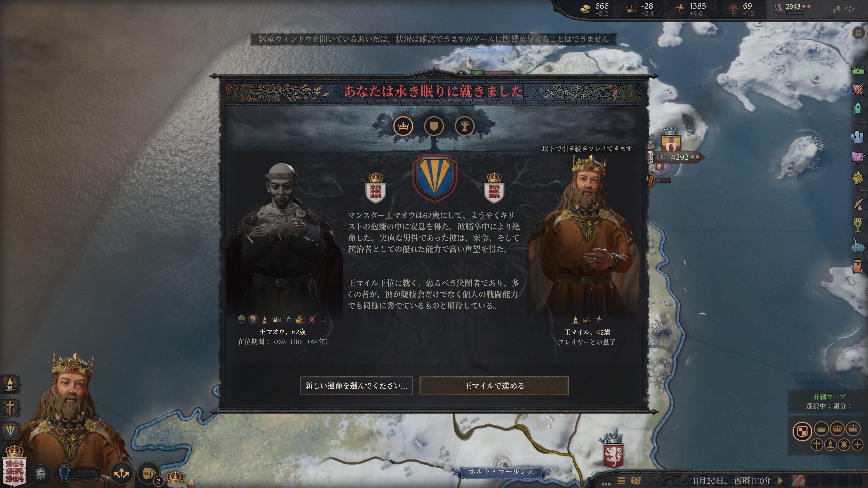This screenshot has height=488, width=868.
Task: Expand the three-dots menu in bottom bar
Action: click(x=606, y=484)
